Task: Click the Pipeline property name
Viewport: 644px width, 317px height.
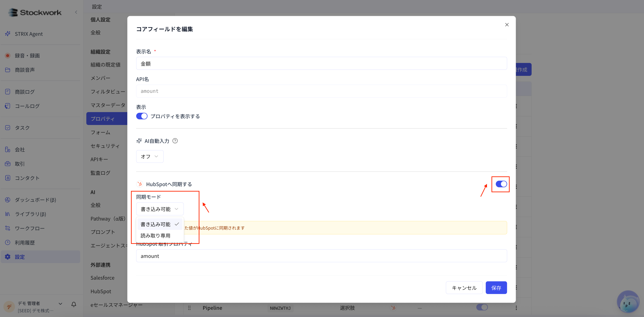Action: [212, 308]
